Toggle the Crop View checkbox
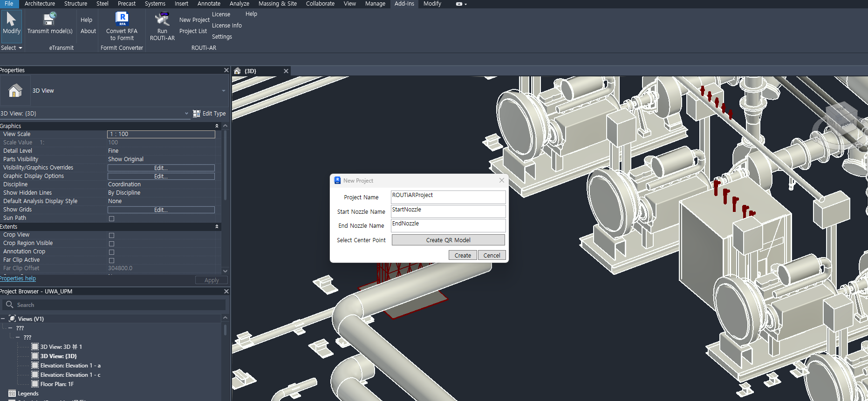Image resolution: width=868 pixels, height=401 pixels. [111, 235]
